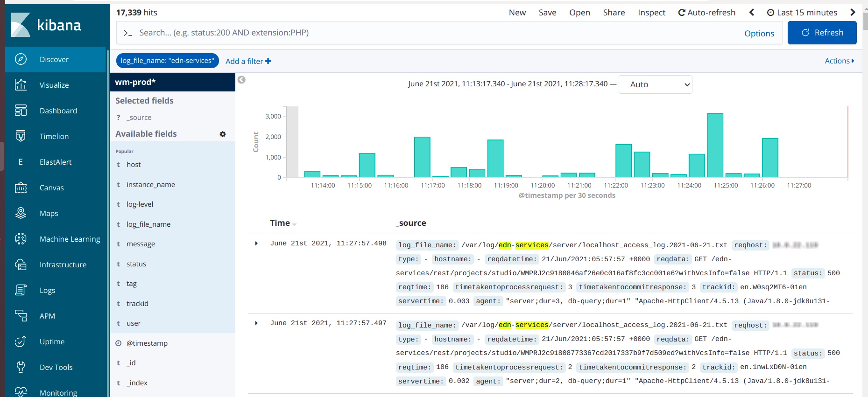Click the tallest histogram bar near 11:25:00

715,145
